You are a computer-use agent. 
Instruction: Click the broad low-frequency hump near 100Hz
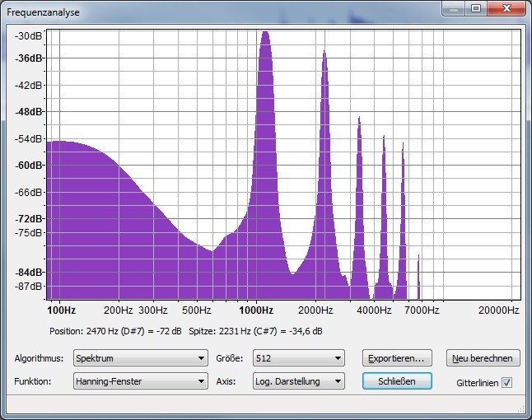(x=74, y=206)
